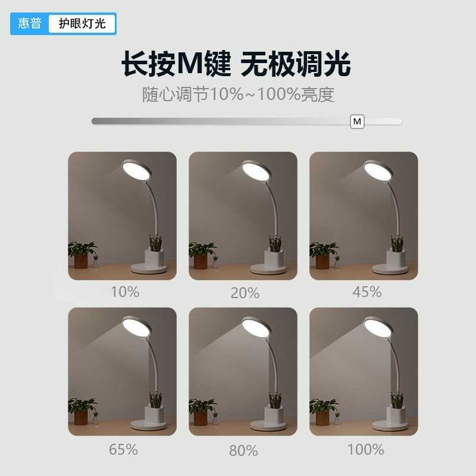Click the 长按M键 无极调光 headline

pyautogui.click(x=236, y=64)
